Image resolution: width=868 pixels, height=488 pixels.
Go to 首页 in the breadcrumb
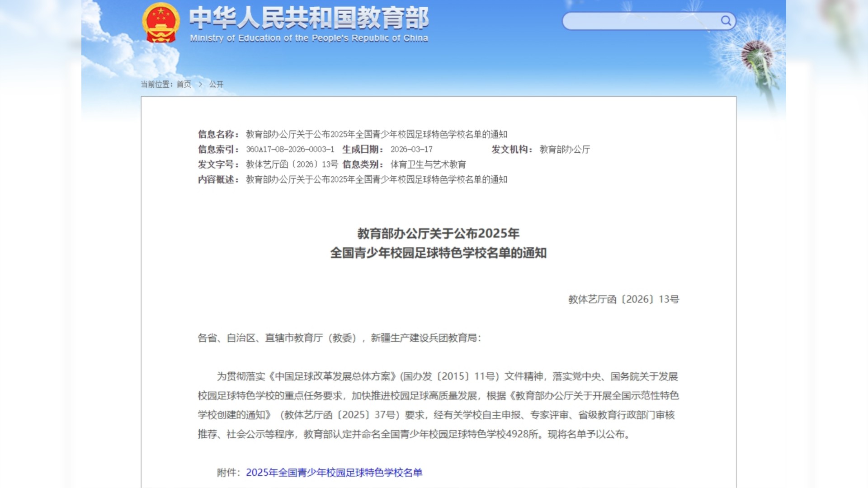tap(184, 84)
